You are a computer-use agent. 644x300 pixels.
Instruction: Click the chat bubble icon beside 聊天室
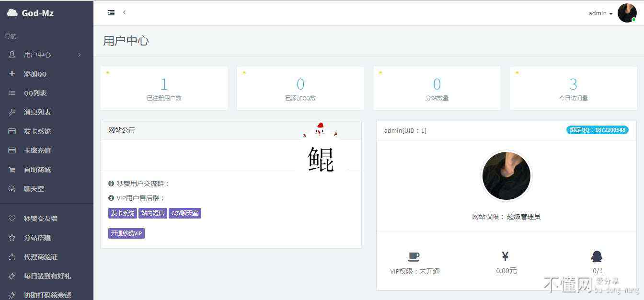click(12, 189)
